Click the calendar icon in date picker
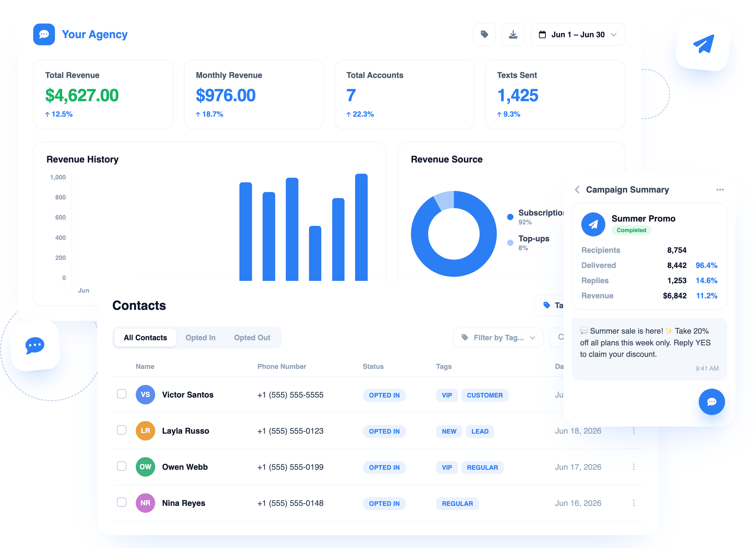This screenshot has width=756, height=548. 542,34
